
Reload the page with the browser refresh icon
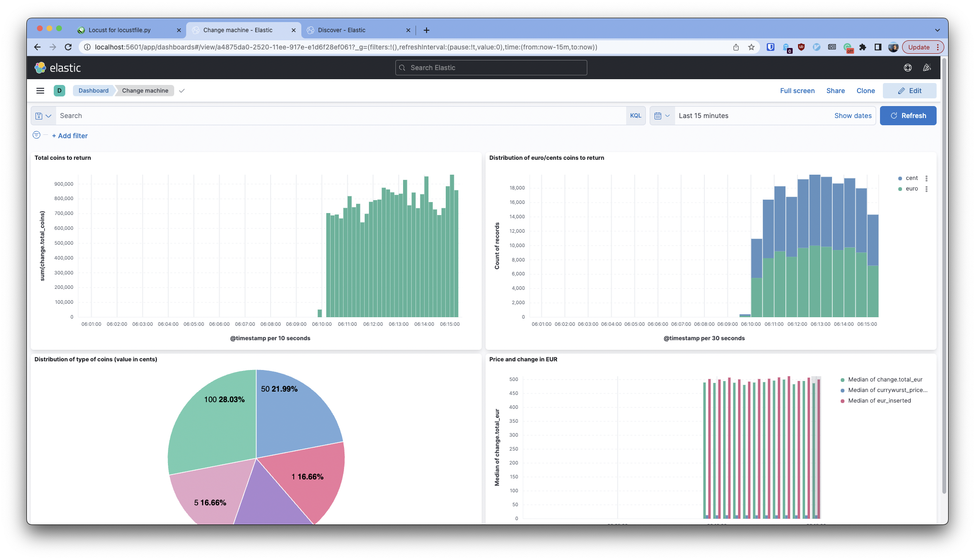click(68, 47)
